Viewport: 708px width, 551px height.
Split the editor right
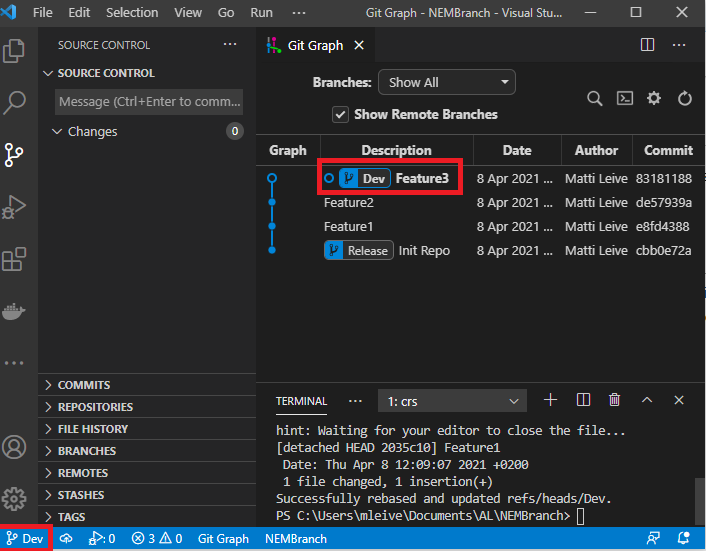pos(647,45)
